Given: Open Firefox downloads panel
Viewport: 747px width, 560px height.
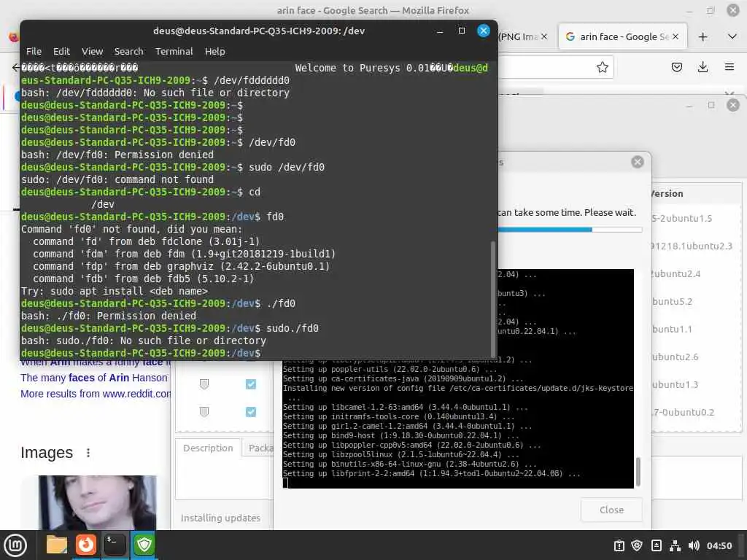Looking at the screenshot, I should 703,67.
